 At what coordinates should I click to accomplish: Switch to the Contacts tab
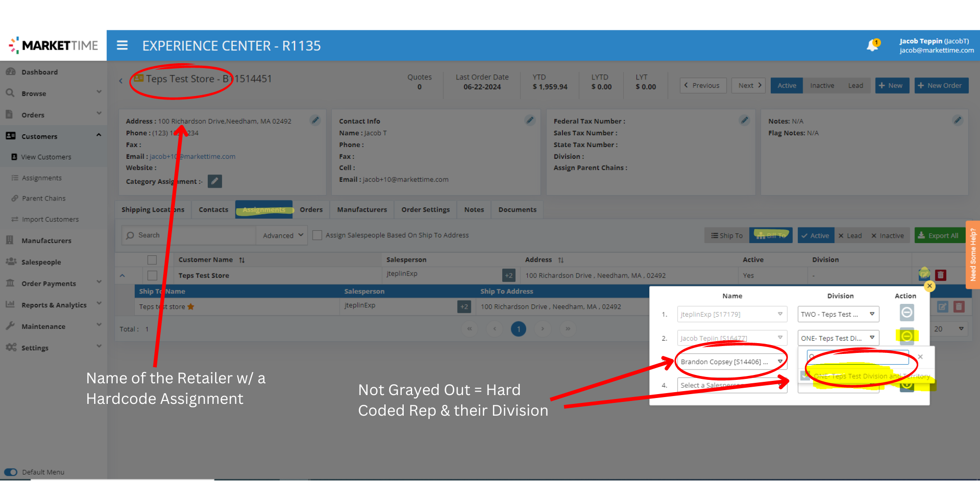point(213,209)
